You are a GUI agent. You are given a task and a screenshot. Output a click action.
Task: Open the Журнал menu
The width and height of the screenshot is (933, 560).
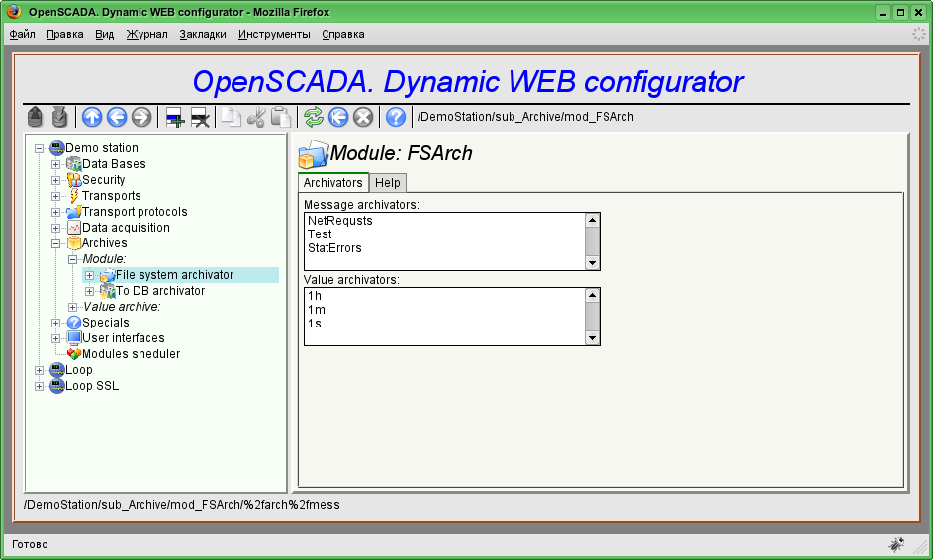[147, 34]
